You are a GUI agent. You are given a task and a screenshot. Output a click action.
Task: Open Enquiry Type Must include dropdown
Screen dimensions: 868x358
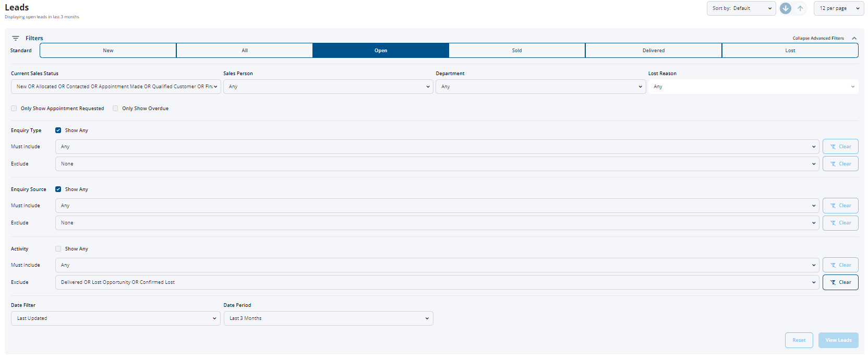click(437, 147)
